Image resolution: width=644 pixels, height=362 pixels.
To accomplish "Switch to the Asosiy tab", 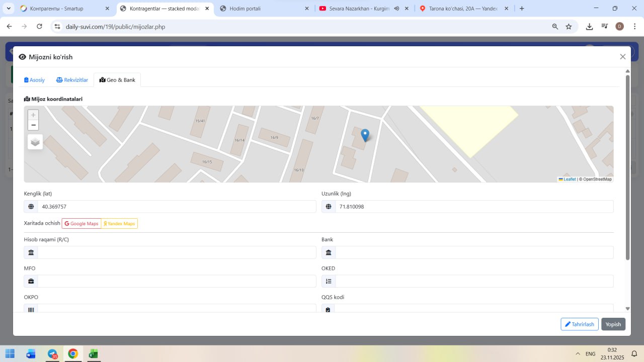I will point(35,80).
